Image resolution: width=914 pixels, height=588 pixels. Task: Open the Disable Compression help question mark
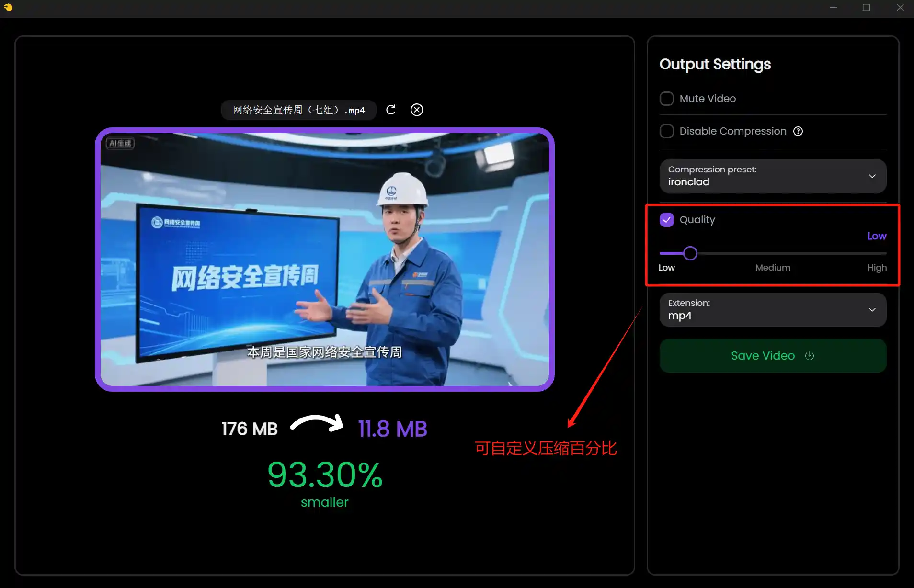798,131
